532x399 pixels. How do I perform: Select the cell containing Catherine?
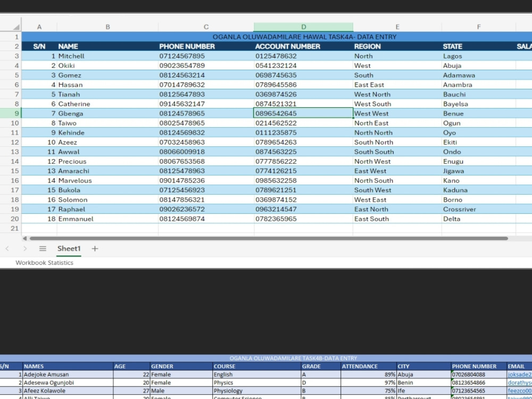tap(107, 104)
